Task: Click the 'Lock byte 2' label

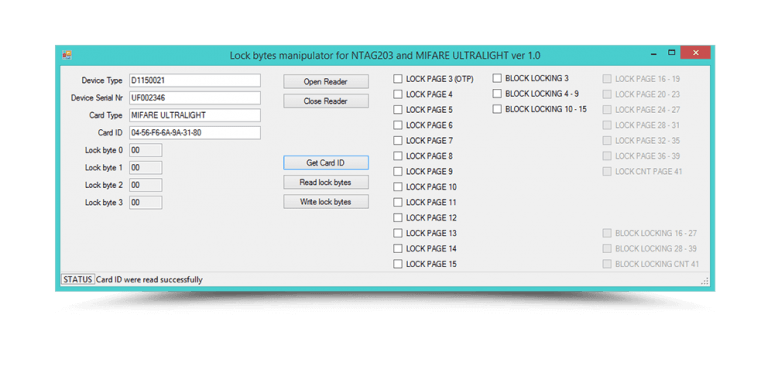Action: pos(103,185)
